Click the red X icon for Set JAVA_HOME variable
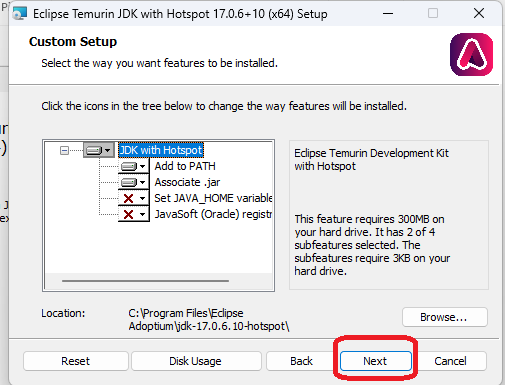Screen dimensions: 505x385 [128, 198]
